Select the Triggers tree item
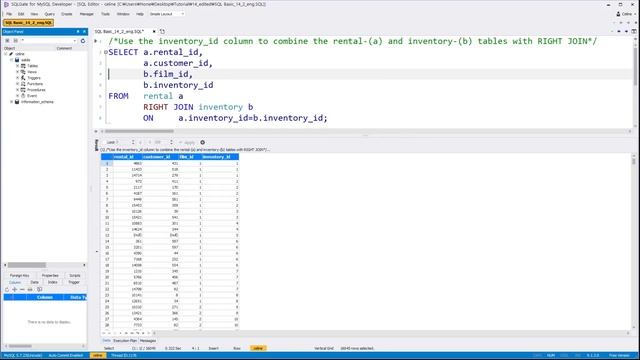The height and width of the screenshot is (360, 640). 34,78
